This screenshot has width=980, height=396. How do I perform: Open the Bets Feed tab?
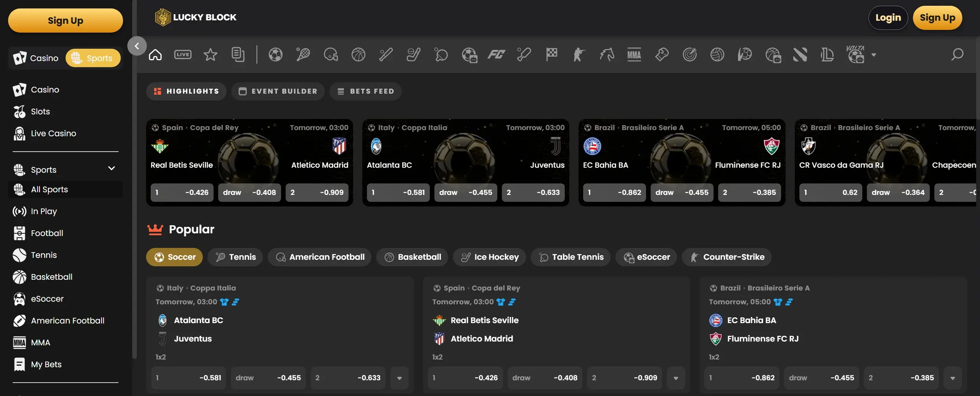click(365, 91)
